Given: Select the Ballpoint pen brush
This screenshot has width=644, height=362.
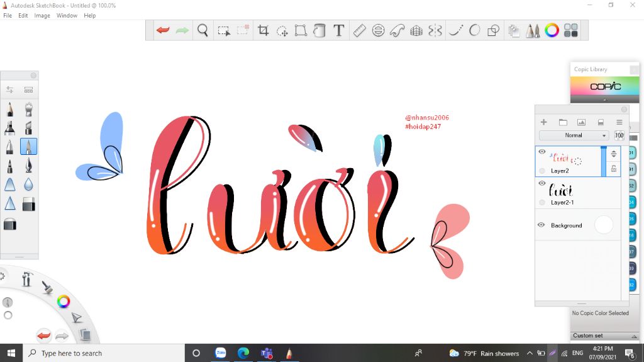Looking at the screenshot, I should pyautogui.click(x=10, y=147).
